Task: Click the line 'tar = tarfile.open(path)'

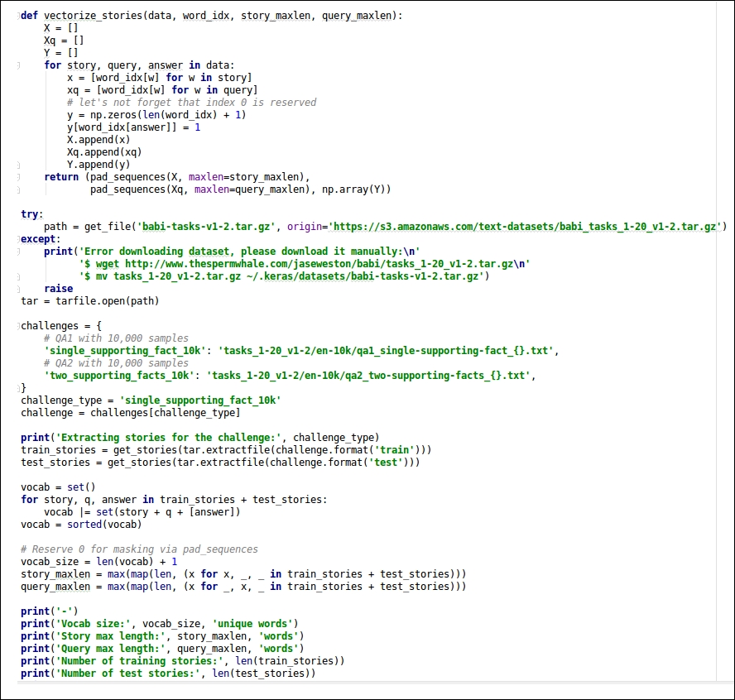Action: tap(90, 301)
